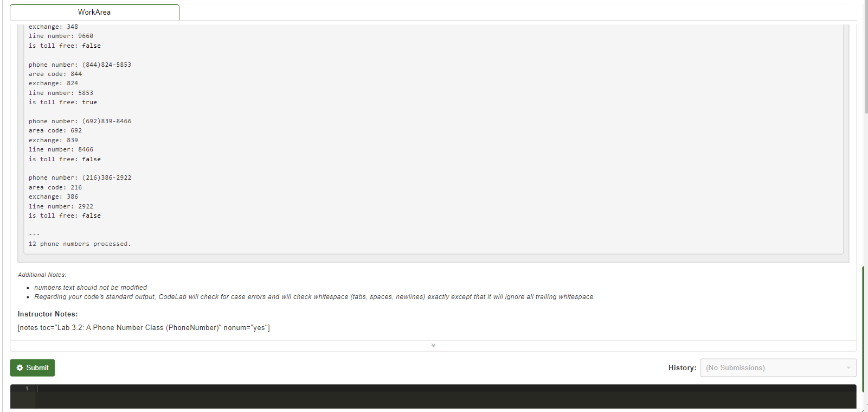The image size is (868, 412).
Task: Open the (No Submissions) history combo box
Action: 778,367
